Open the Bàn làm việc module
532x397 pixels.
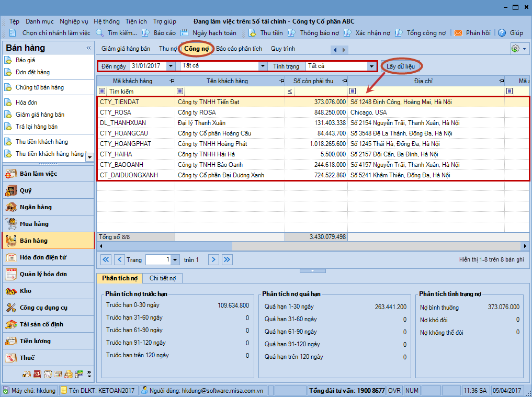48,174
